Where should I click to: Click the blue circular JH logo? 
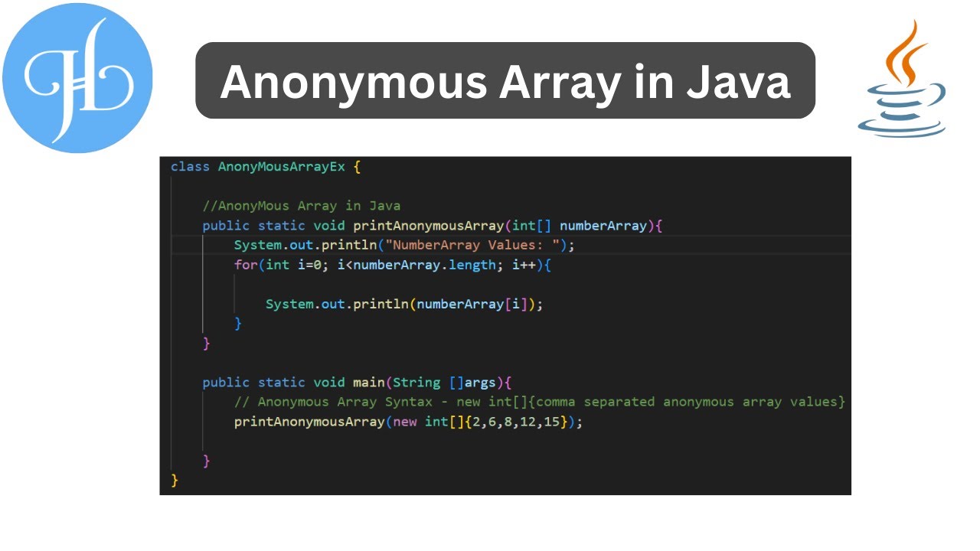(x=77, y=78)
